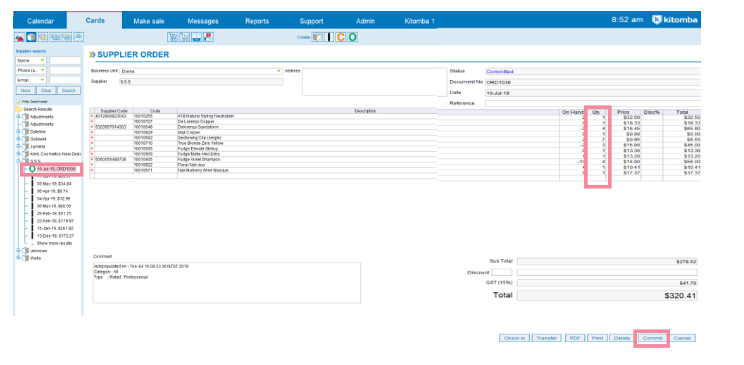This screenshot has height=365, width=744.
Task: Expand the Kent Cosmetics New Zealand node
Action: click(19, 154)
